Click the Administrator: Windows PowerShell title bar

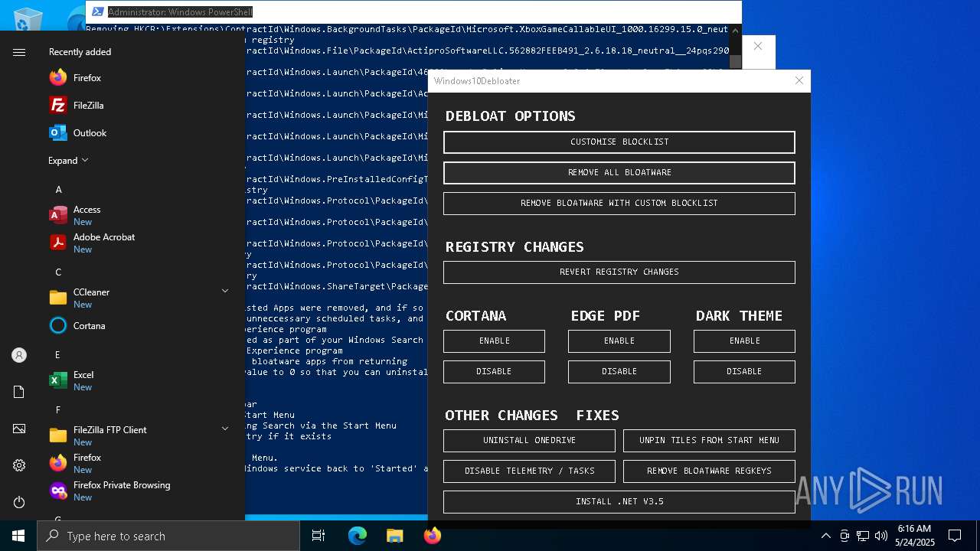[x=413, y=12]
